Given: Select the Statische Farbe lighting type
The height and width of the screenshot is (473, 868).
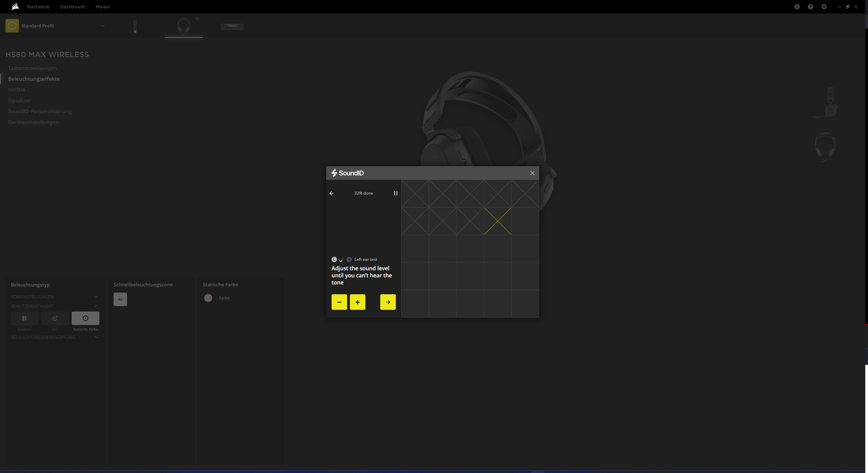Looking at the screenshot, I should (85, 318).
